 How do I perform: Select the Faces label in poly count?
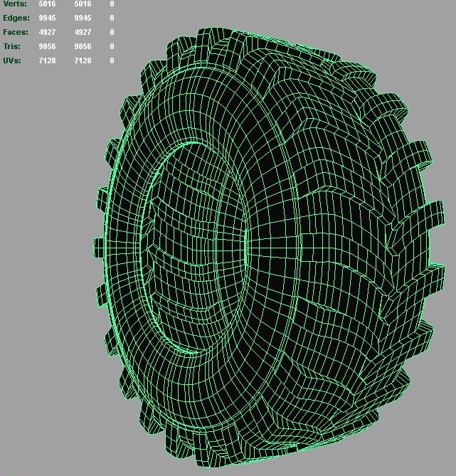pyautogui.click(x=16, y=32)
